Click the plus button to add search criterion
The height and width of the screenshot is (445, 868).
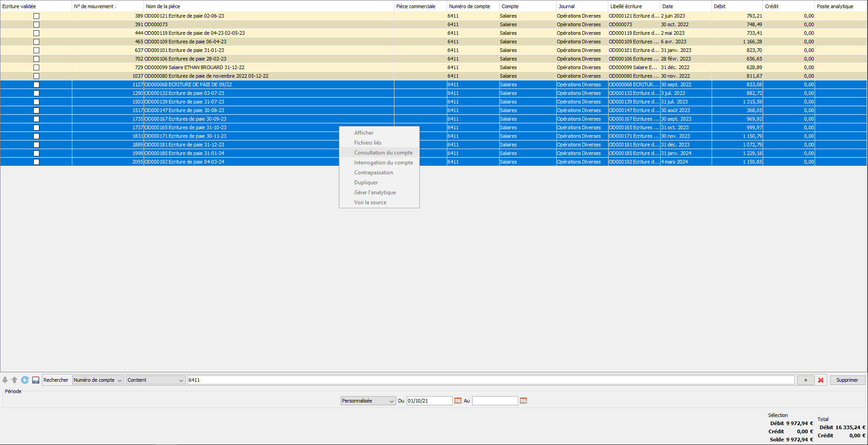click(805, 380)
